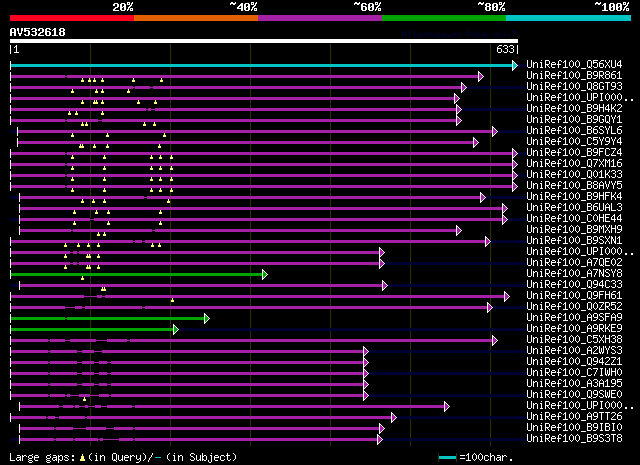Click the green A7NSY8 alignment bar
Image resolution: width=640 pixels, height=465 pixels.
coord(136,275)
